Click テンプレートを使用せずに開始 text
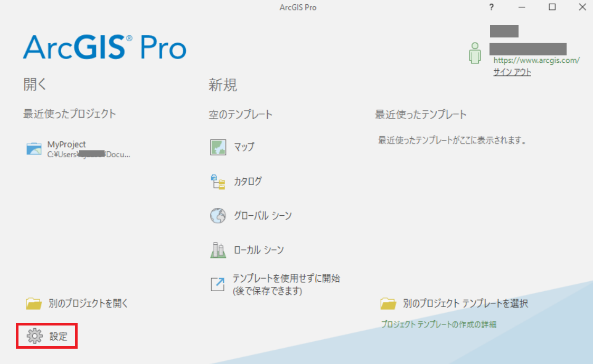 tap(286, 279)
